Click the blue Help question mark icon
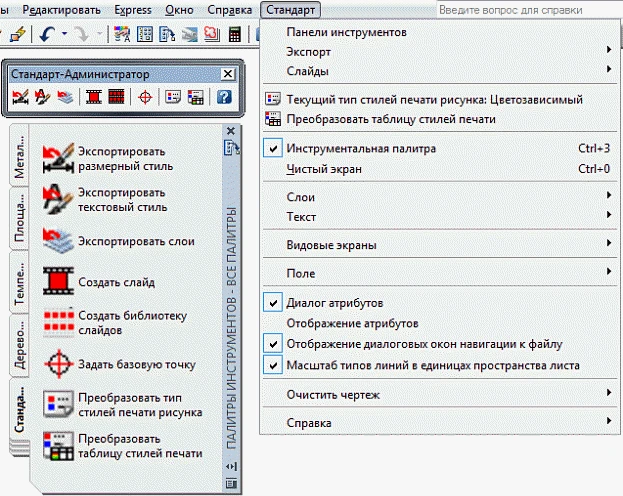 click(x=223, y=97)
